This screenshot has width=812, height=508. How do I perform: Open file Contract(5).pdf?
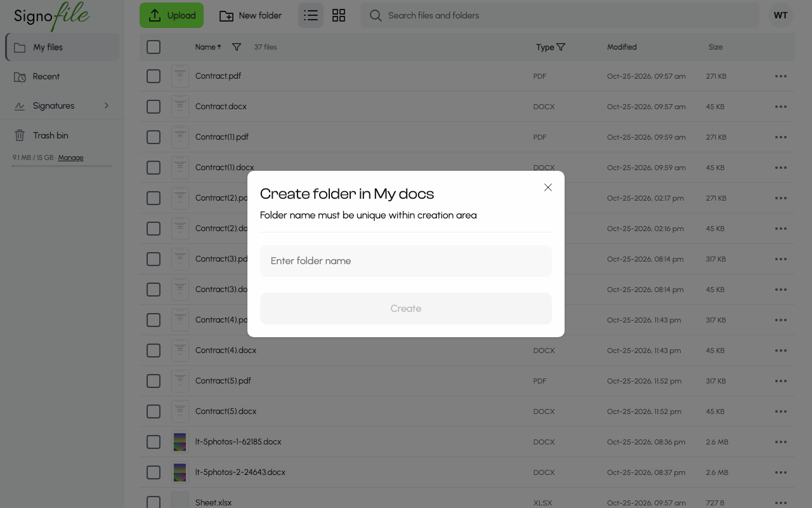click(223, 381)
